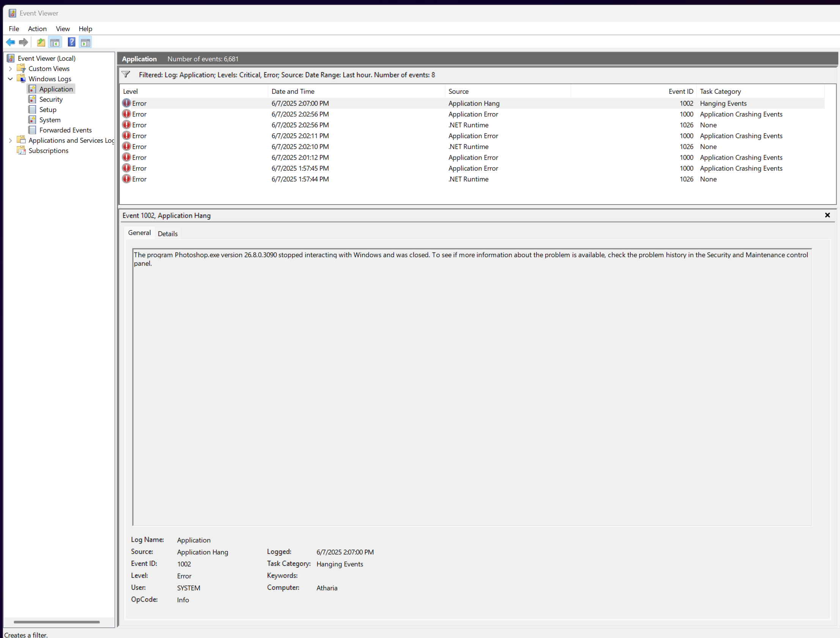Open the Action menu
This screenshot has height=638, width=840.
click(x=37, y=28)
